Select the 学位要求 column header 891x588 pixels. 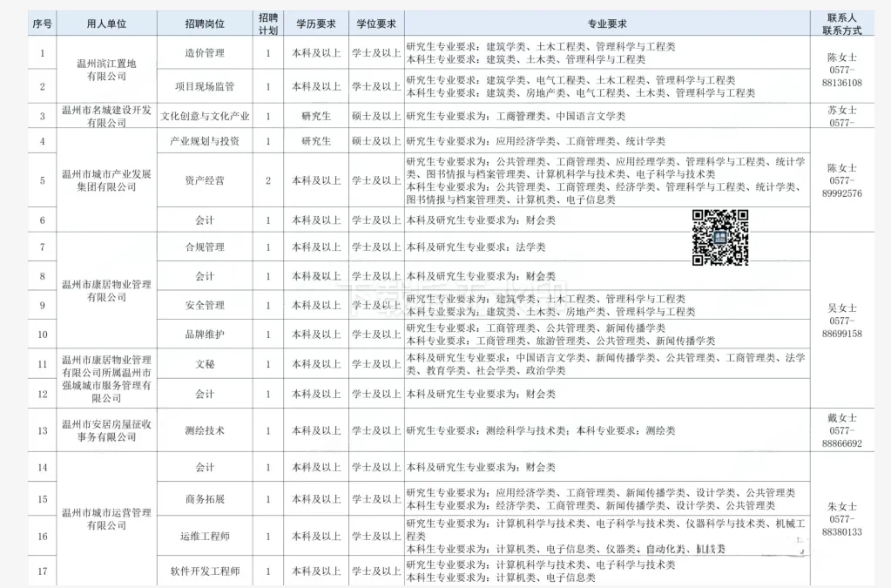click(x=375, y=23)
